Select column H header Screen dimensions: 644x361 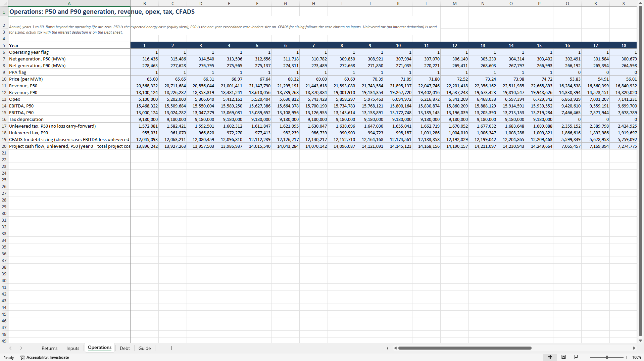[x=313, y=3]
